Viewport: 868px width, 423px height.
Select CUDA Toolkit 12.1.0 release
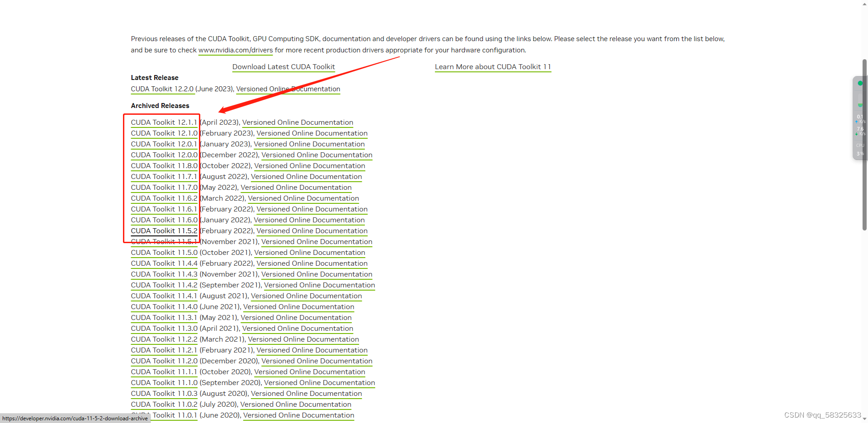164,133
